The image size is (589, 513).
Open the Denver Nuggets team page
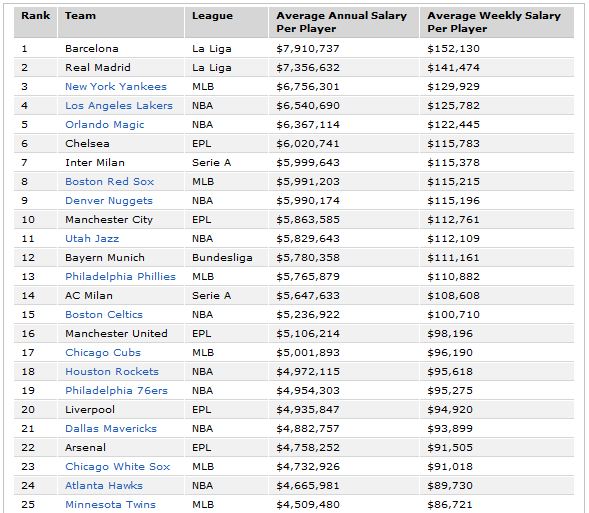[x=109, y=201]
